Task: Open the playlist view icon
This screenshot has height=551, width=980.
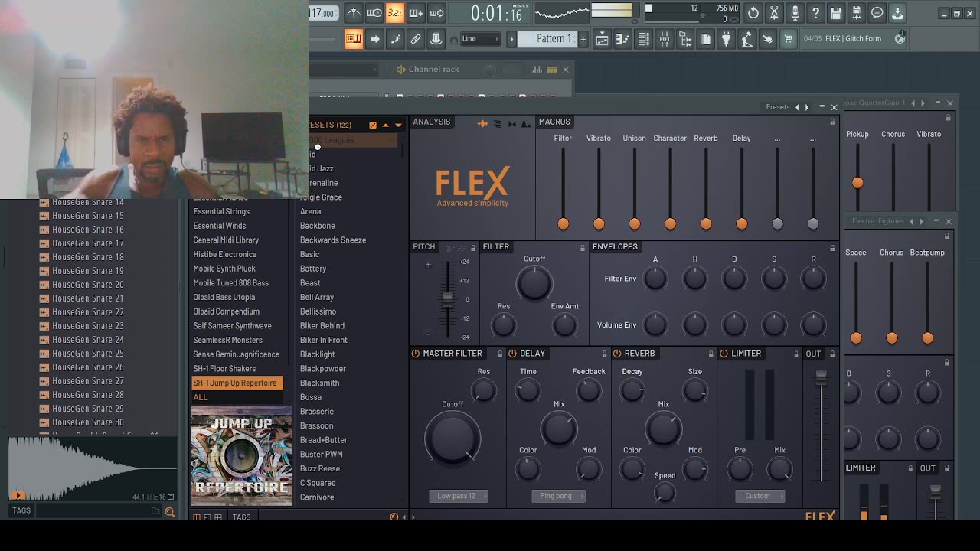Action: click(603, 39)
